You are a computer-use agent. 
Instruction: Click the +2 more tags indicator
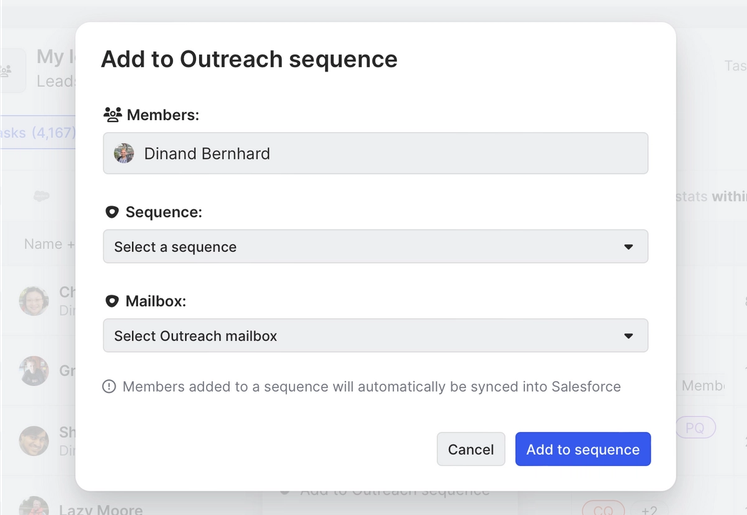point(650,510)
